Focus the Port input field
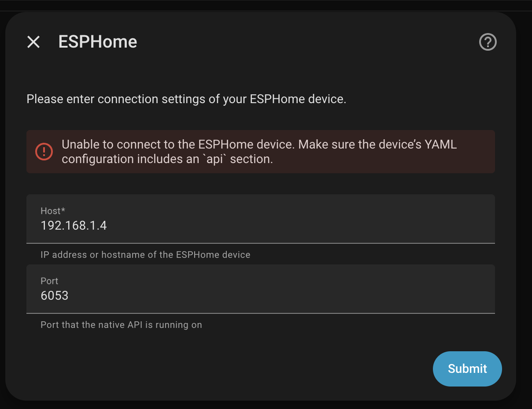This screenshot has width=532, height=409. 260,289
